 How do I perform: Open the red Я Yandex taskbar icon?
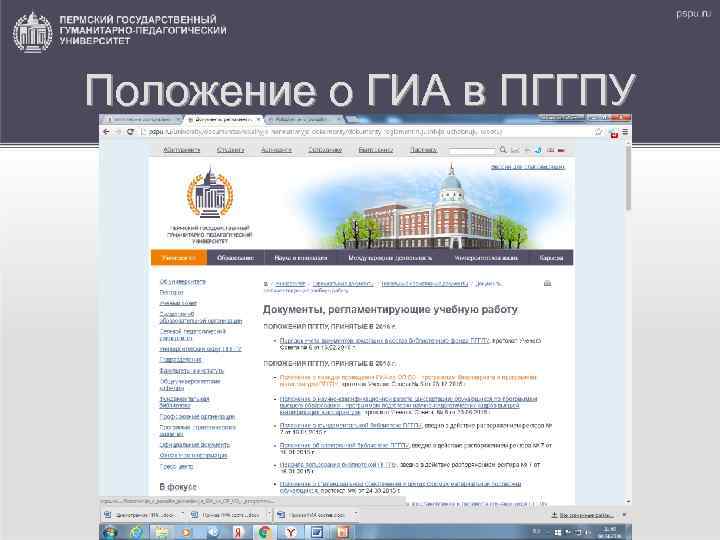click(238, 532)
